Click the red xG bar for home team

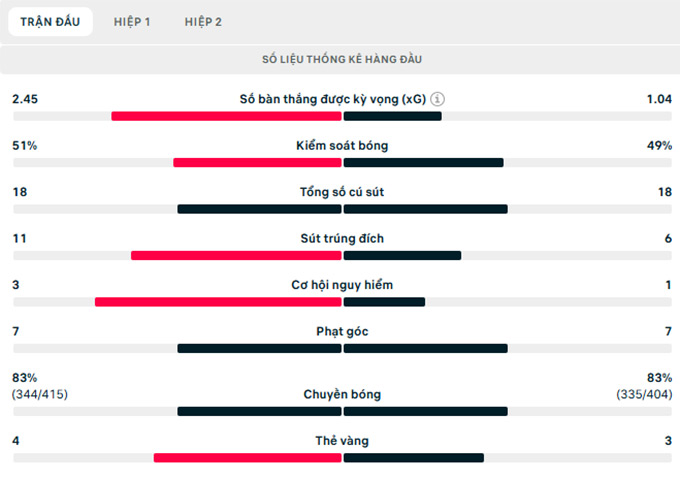pos(226,116)
